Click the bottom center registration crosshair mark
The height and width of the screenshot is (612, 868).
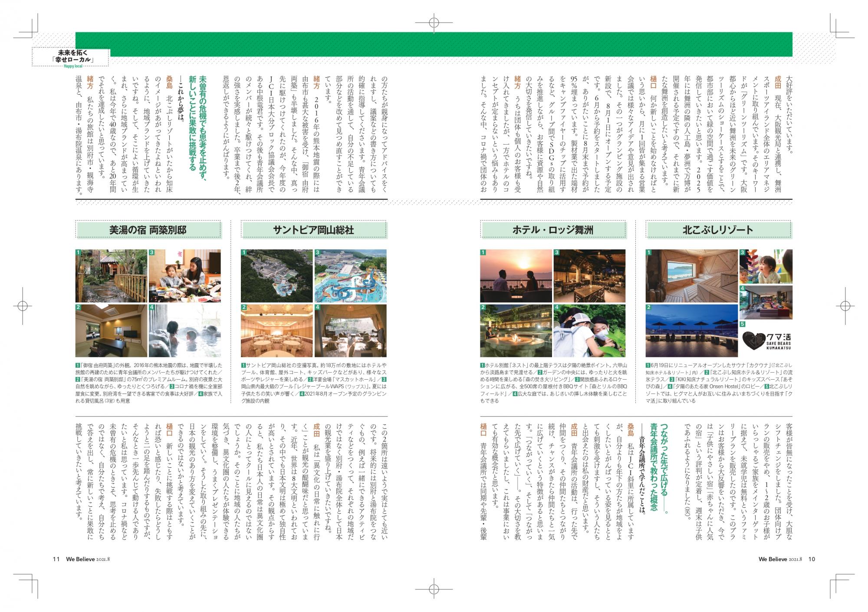point(434,589)
